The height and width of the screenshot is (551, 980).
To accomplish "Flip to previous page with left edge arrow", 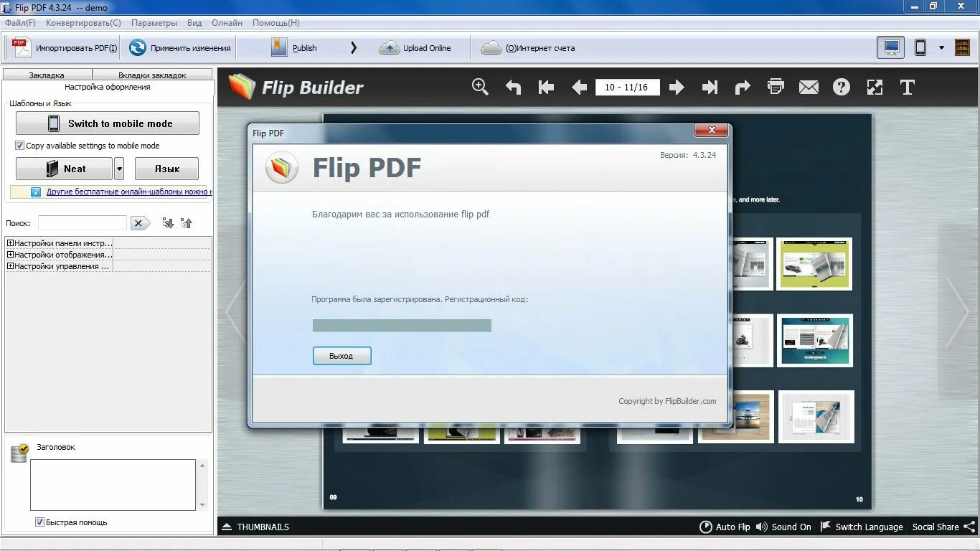I will (x=235, y=312).
